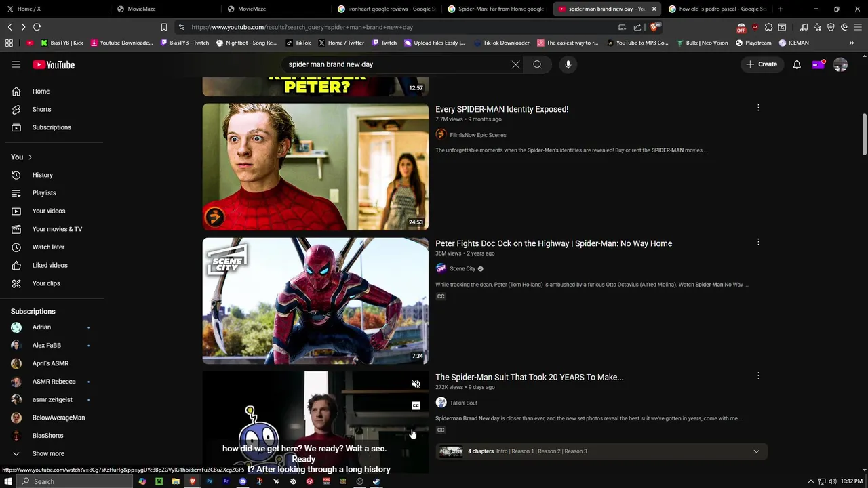Open the Windows Start button

[x=7, y=481]
